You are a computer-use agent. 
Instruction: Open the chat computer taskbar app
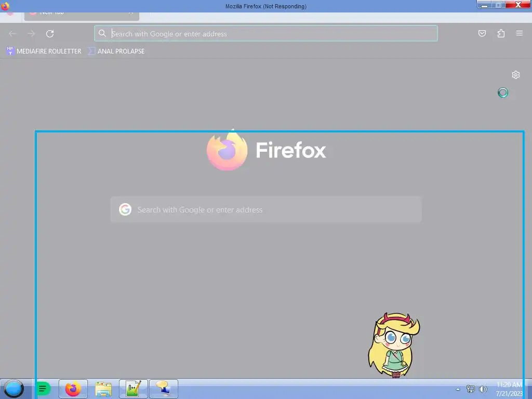pyautogui.click(x=164, y=389)
